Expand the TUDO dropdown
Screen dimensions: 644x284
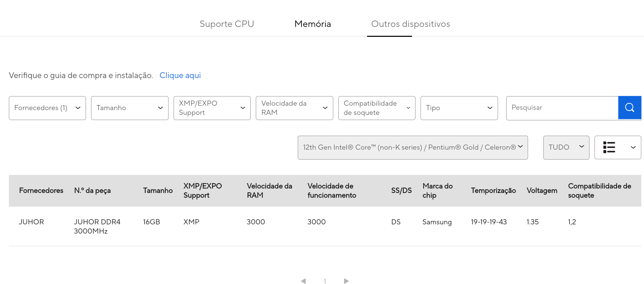coord(566,148)
